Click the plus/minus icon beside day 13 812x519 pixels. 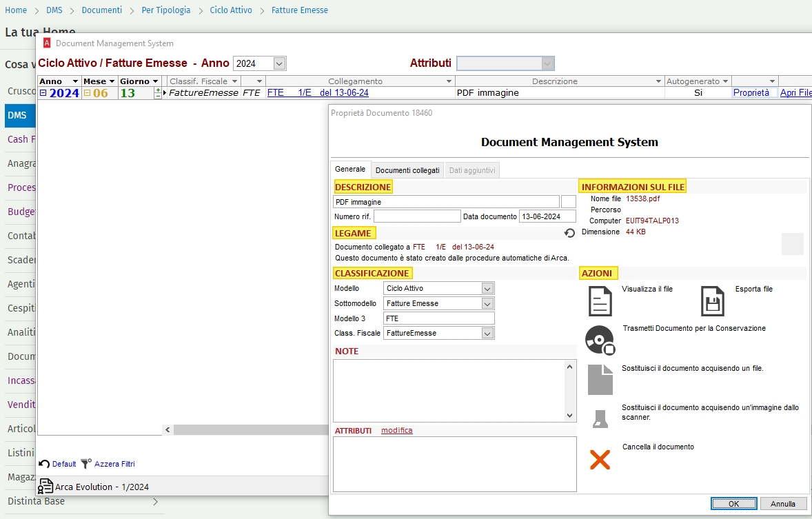coord(157,93)
